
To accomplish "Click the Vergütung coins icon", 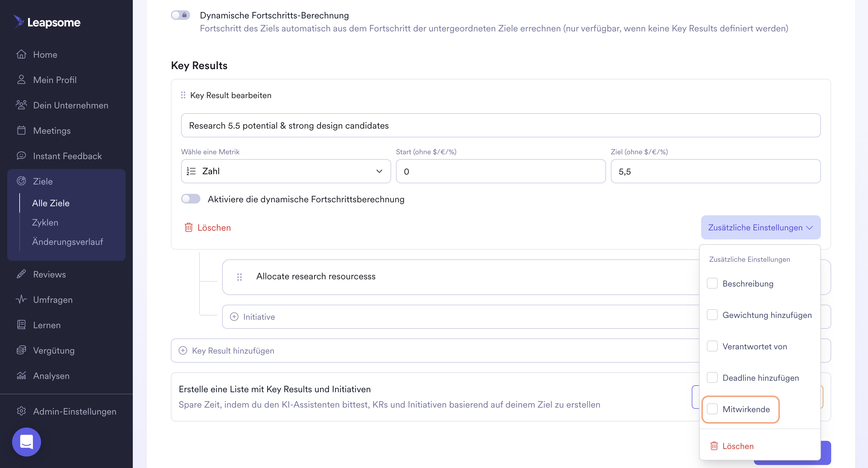I will coord(21,350).
